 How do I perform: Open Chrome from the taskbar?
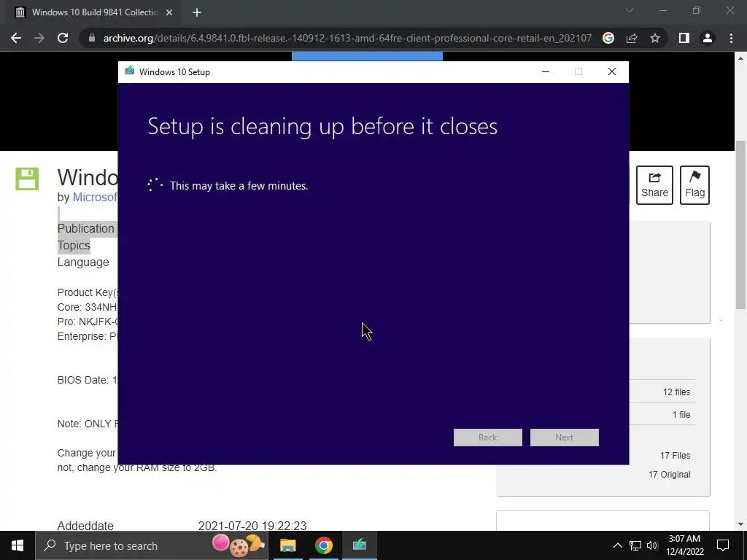click(323, 545)
